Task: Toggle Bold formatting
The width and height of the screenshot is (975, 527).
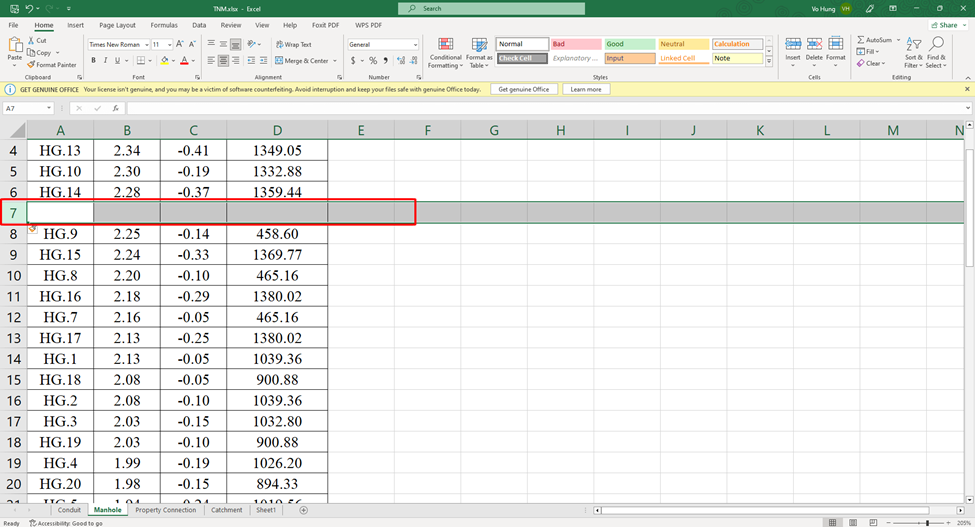Action: 93,61
